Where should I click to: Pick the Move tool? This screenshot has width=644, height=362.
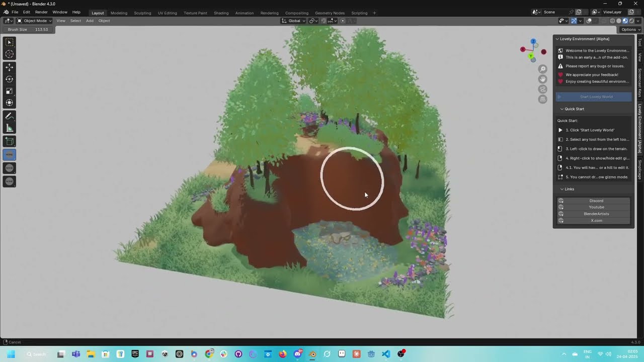click(x=9, y=67)
